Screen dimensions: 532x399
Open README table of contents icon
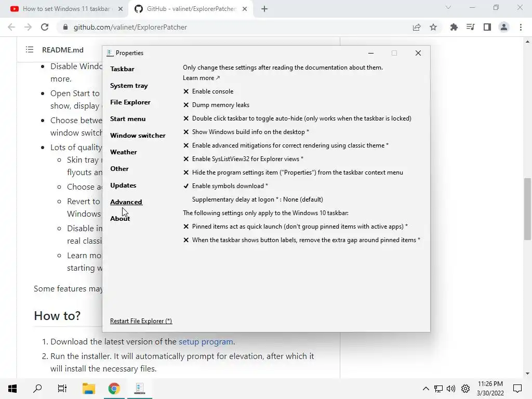point(30,50)
